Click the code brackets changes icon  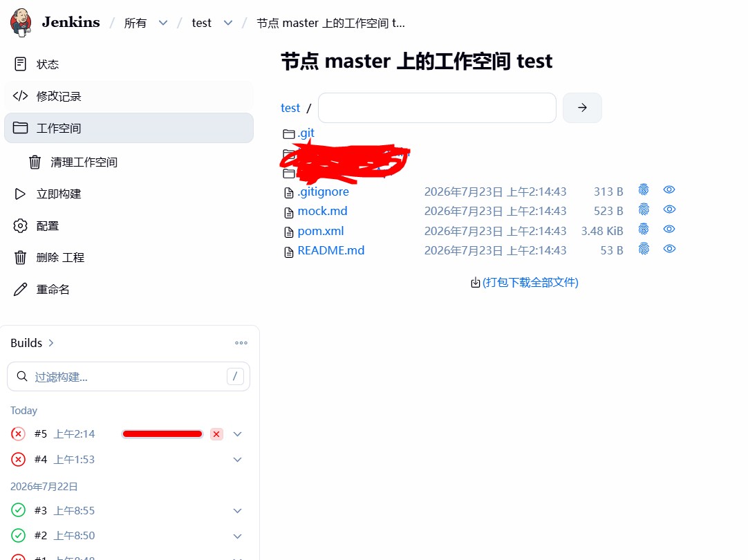click(20, 96)
